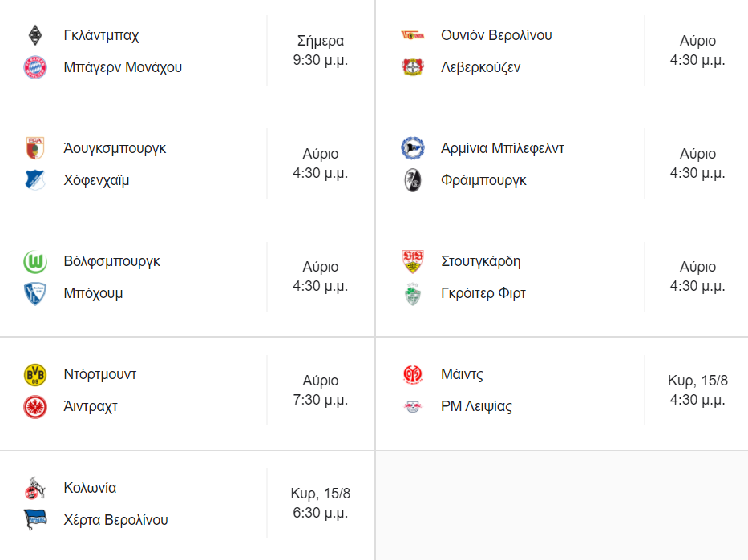Click the Αρμίνια Μπίλεφελντ club crest

pos(412,148)
